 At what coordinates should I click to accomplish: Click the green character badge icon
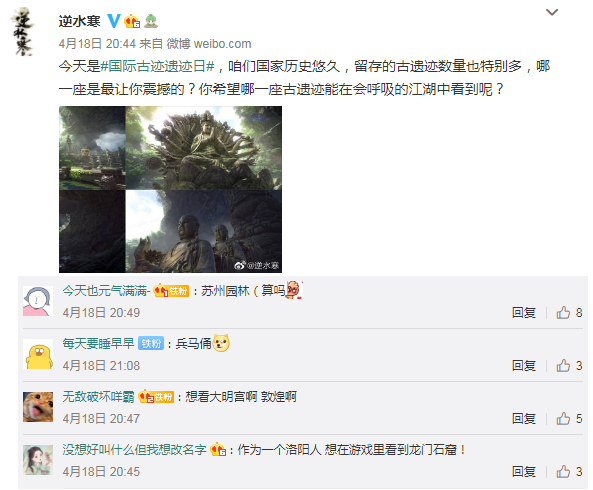tap(151, 21)
